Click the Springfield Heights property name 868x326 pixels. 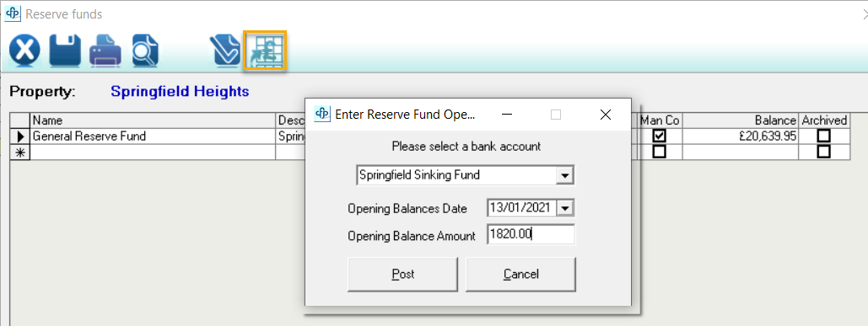180,91
